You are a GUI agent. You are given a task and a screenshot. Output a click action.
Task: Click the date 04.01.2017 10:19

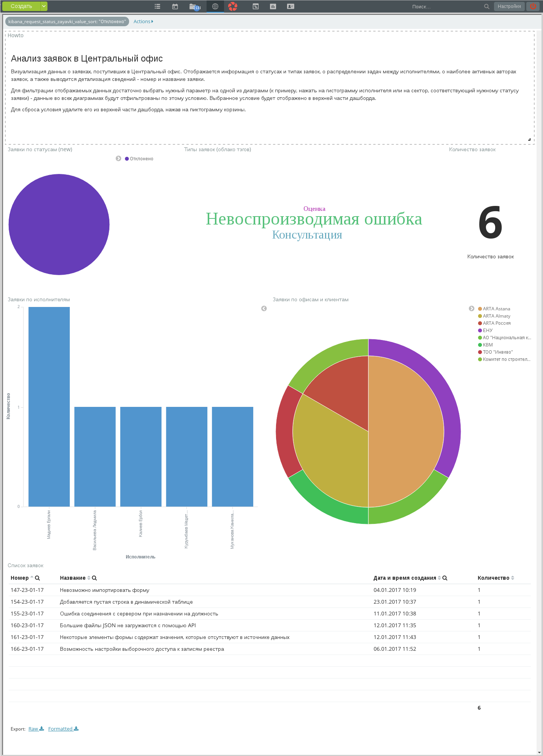(x=395, y=590)
